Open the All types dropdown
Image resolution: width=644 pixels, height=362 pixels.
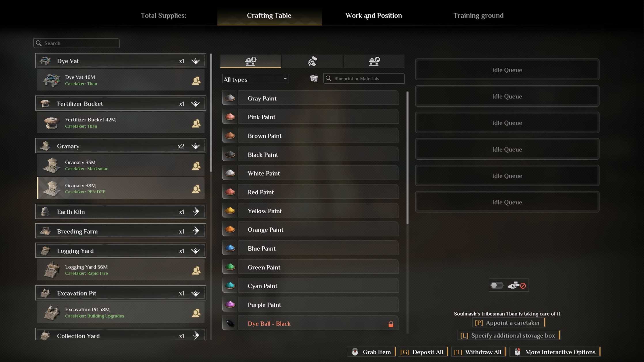tap(255, 79)
